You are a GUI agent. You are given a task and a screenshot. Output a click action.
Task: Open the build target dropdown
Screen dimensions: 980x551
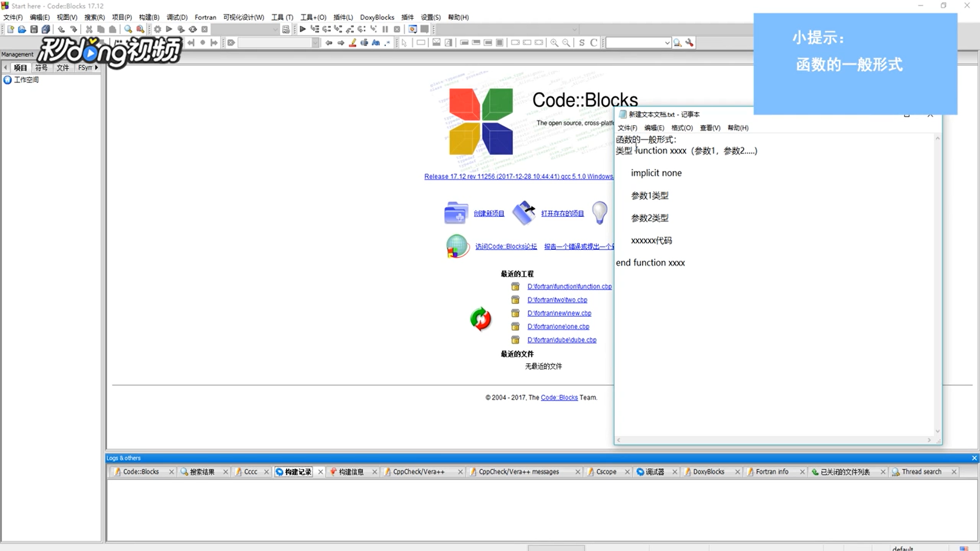click(275, 30)
